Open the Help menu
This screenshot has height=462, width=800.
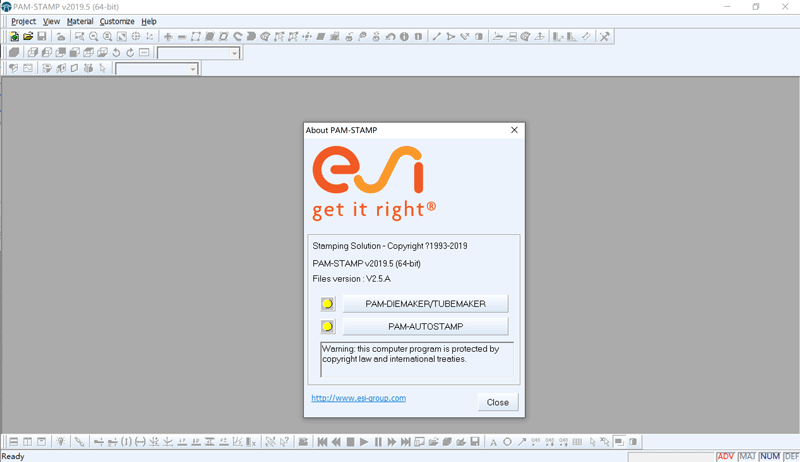pos(149,21)
